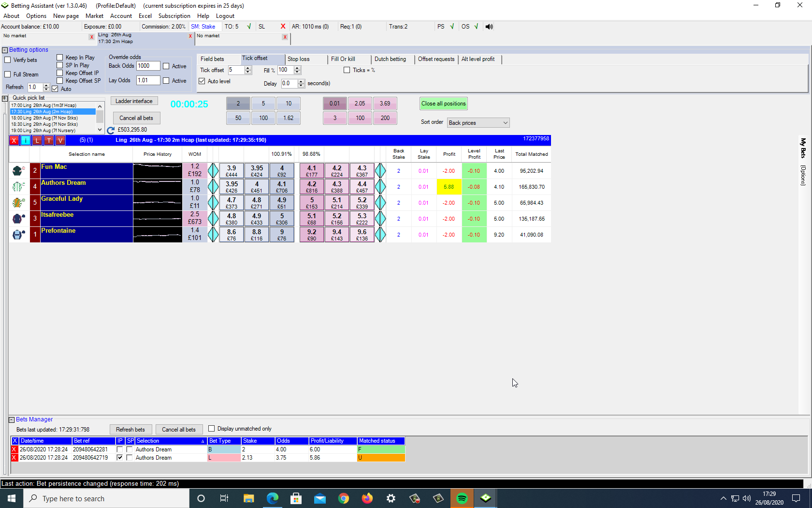Collapse the Bets Manager panel
Screen dimensions: 812x508
[x=12, y=419]
